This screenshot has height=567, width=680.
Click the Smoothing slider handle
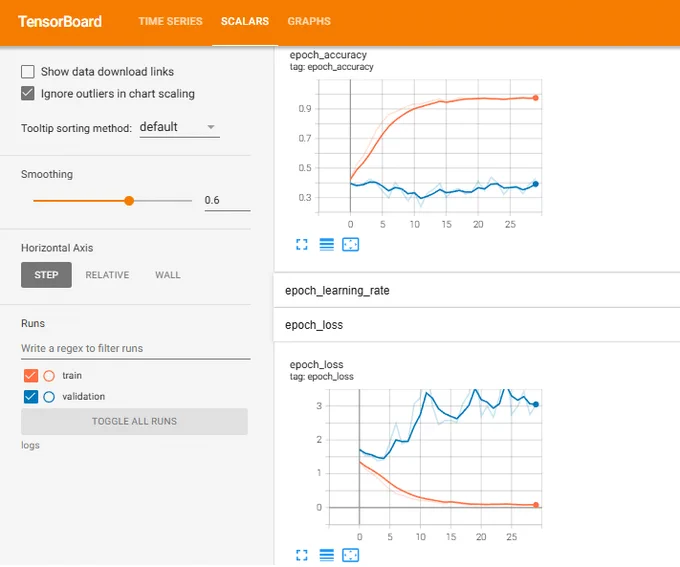coord(129,200)
